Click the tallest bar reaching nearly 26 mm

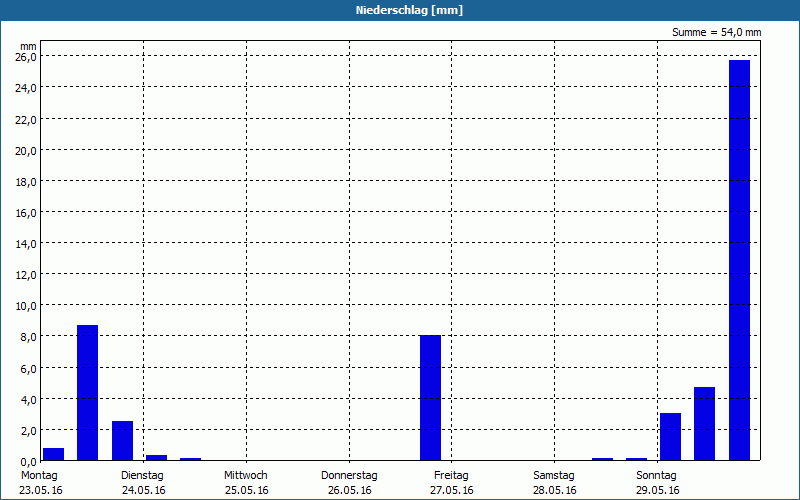point(739,260)
